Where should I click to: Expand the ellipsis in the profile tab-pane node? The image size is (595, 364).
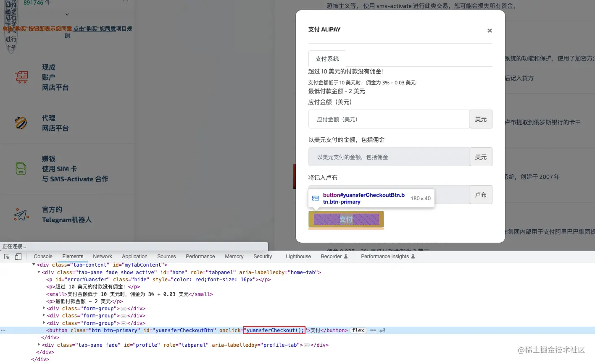pyautogui.click(x=307, y=345)
